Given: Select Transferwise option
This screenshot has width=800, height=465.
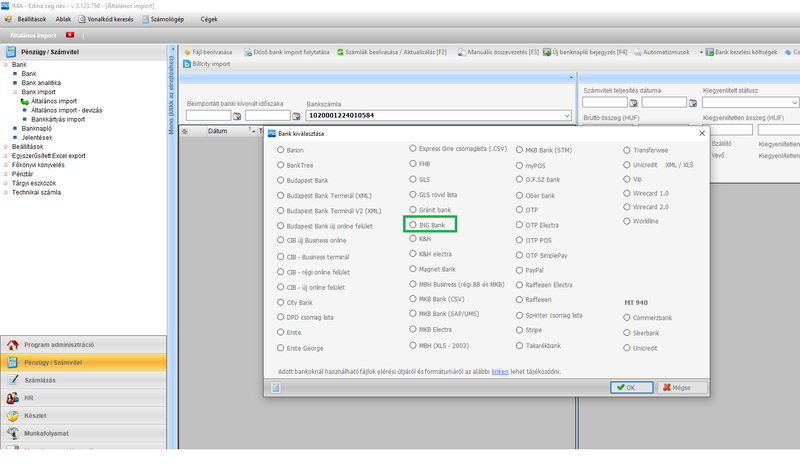Looking at the screenshot, I should point(627,150).
